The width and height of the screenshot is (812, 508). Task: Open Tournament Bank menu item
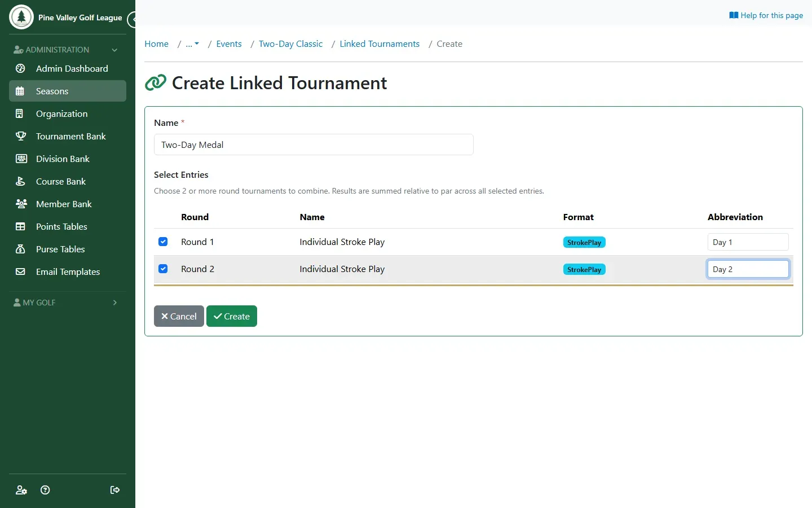pyautogui.click(x=68, y=136)
